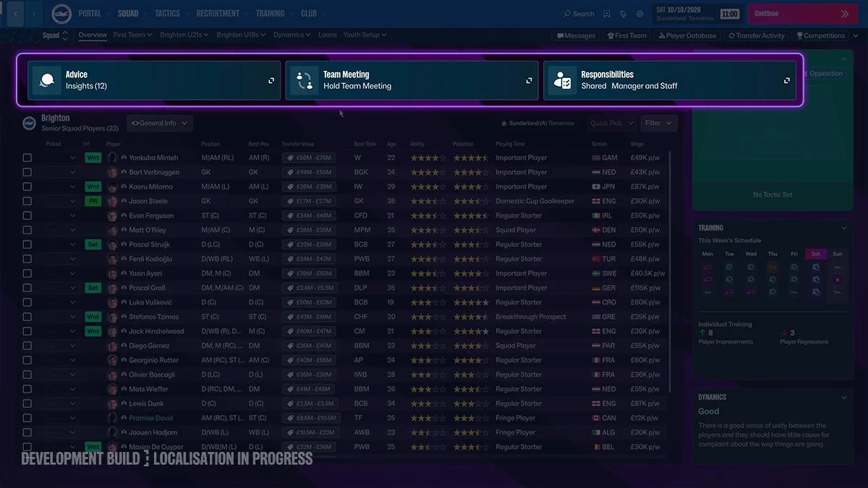This screenshot has width=868, height=488.
Task: Click the Team Meeting icon
Action: [305, 80]
